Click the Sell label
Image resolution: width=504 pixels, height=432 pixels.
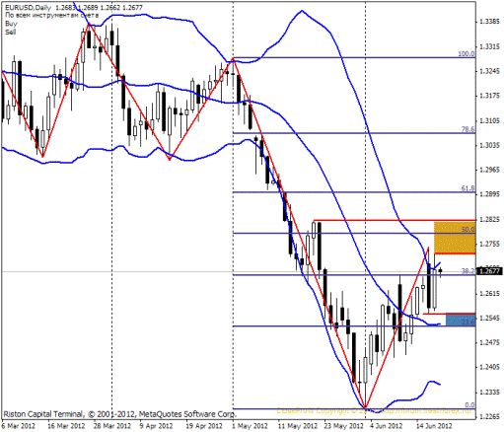[x=10, y=32]
